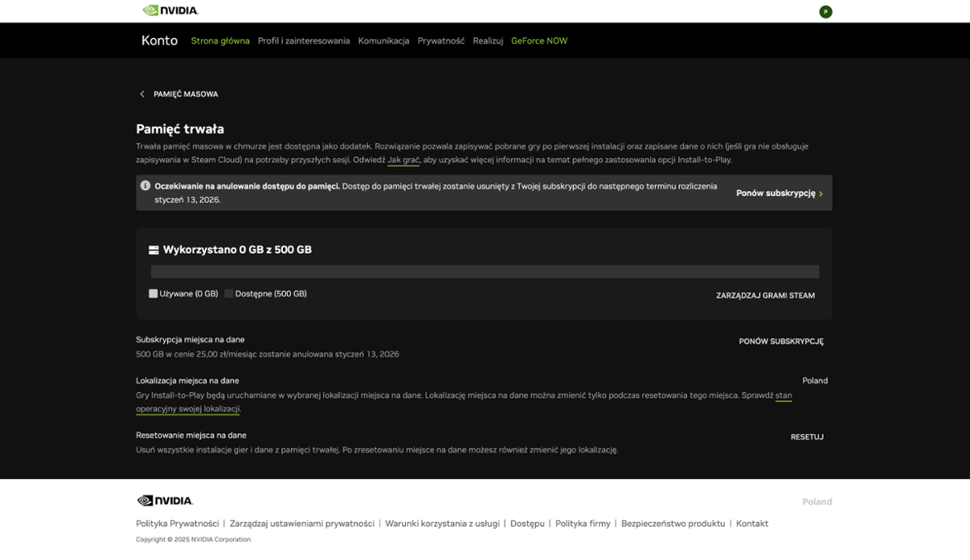Click the NVIDIA logo in footer
Screen dimensions: 970x560
point(165,501)
